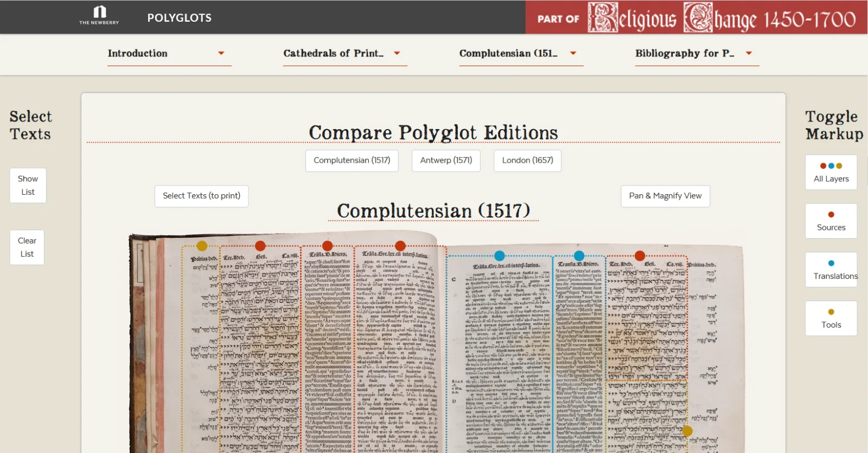This screenshot has width=868, height=453.
Task: Open The Newberry logo link
Action: (99, 15)
